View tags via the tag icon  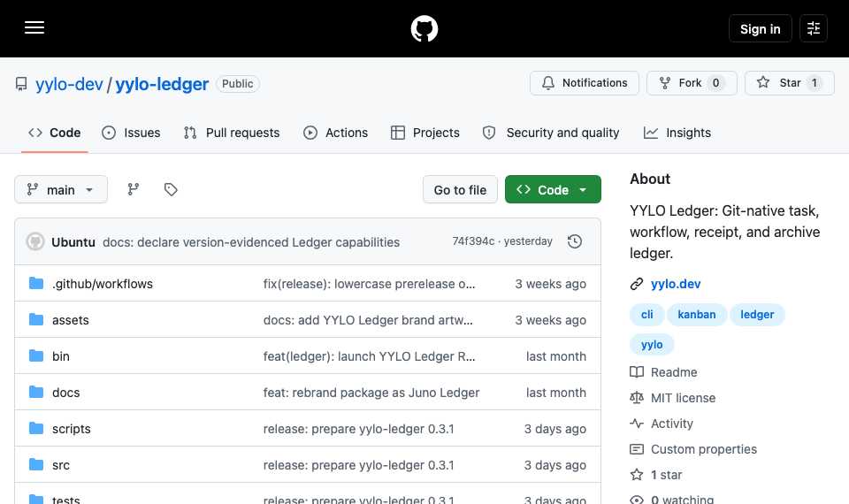[x=171, y=189]
